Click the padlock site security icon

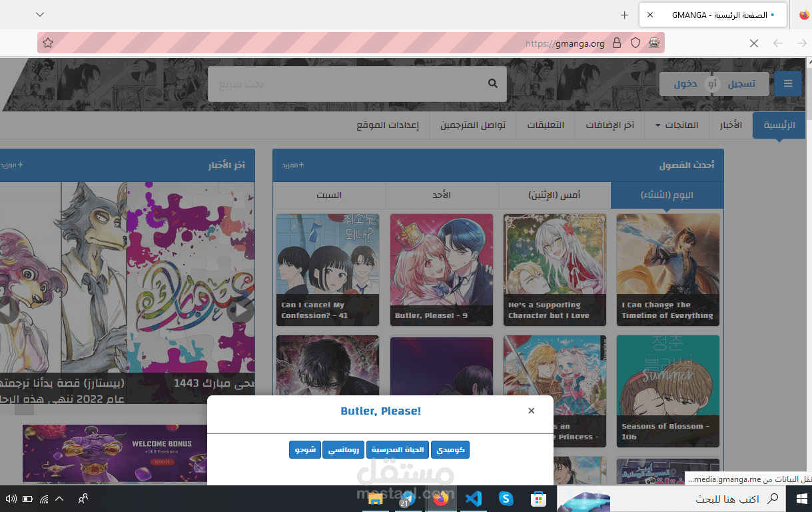[x=617, y=43]
